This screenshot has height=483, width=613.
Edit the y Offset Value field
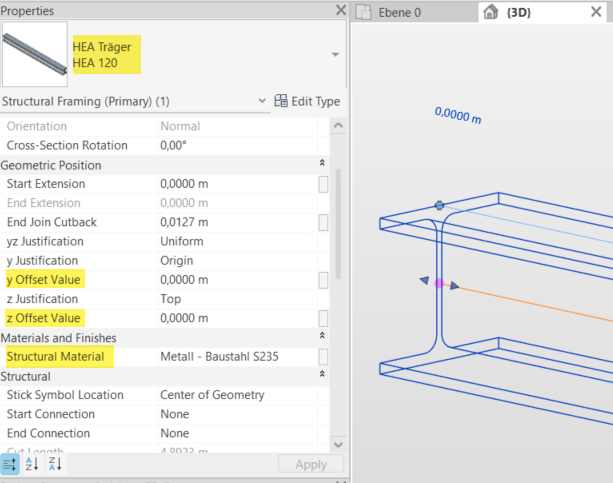pyautogui.click(x=238, y=280)
